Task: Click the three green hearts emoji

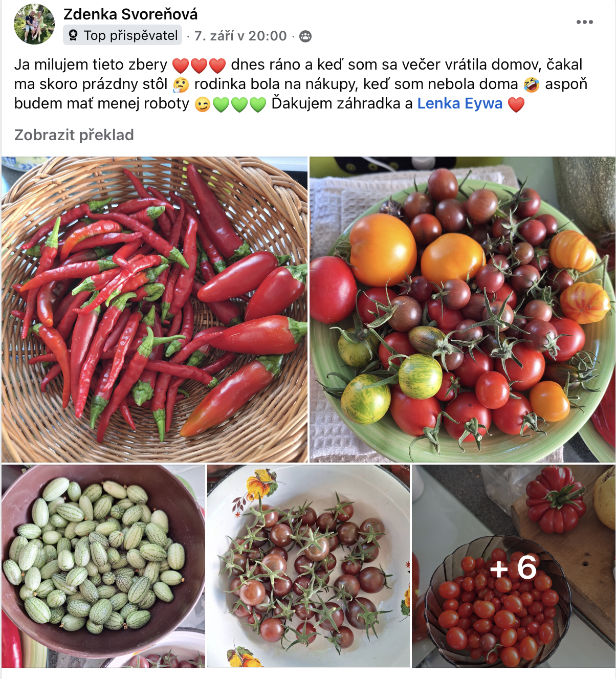Action: pos(239,104)
